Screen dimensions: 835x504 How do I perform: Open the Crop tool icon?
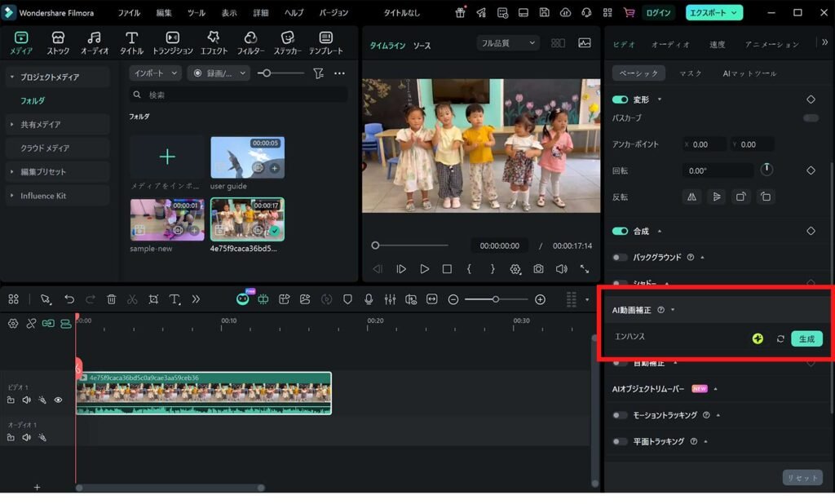[x=153, y=300]
